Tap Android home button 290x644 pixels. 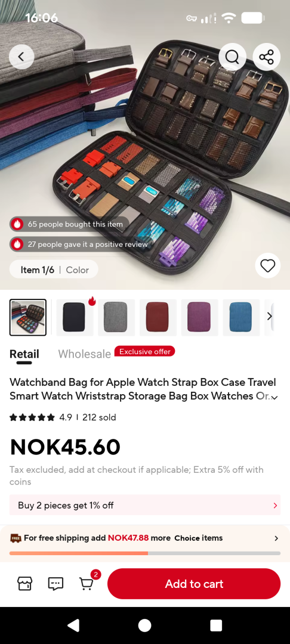144,625
